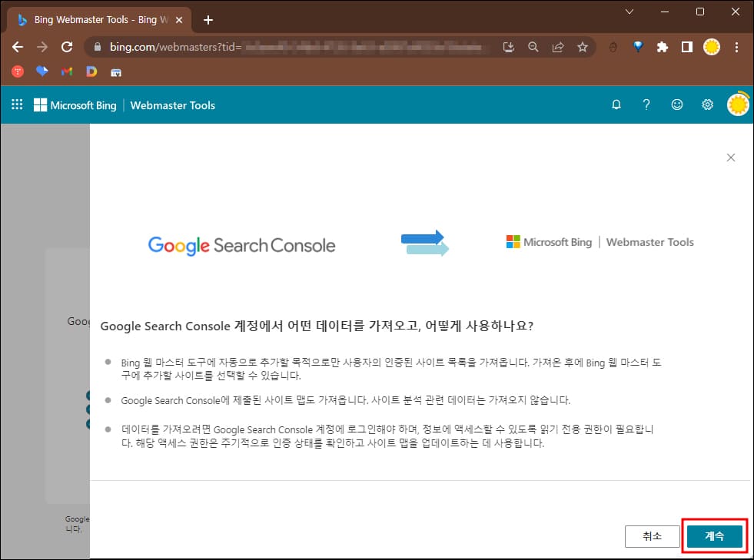Screen dimensions: 754x560
Task: Click the 취소 (Cancel) button
Action: point(652,535)
